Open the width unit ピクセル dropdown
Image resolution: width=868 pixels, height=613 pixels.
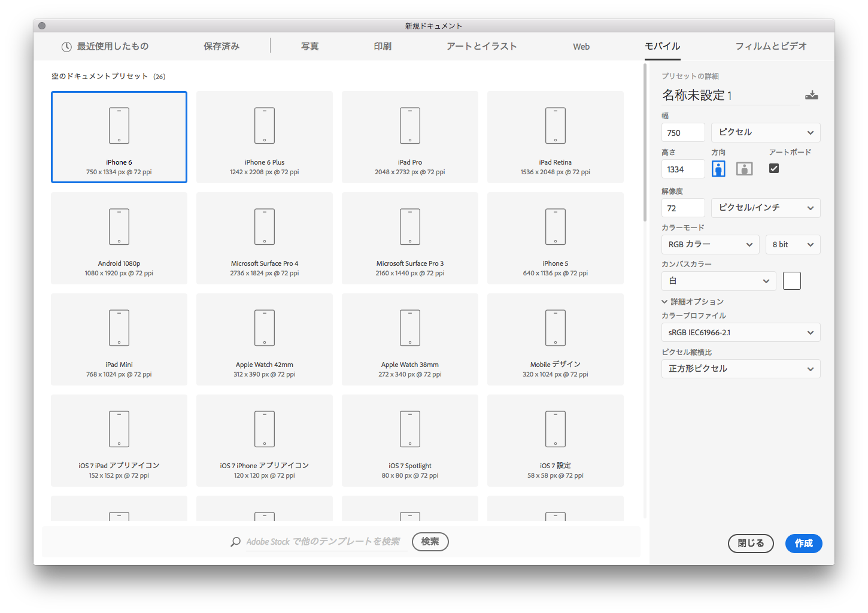(766, 132)
